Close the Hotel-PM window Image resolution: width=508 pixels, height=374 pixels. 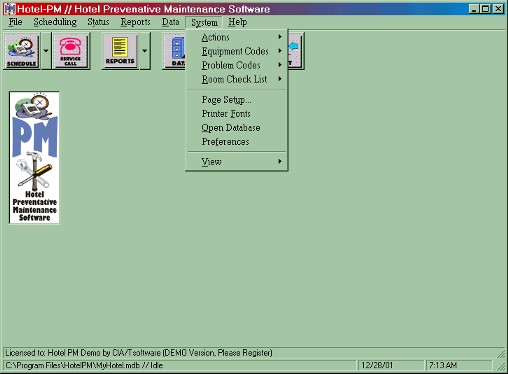point(498,9)
